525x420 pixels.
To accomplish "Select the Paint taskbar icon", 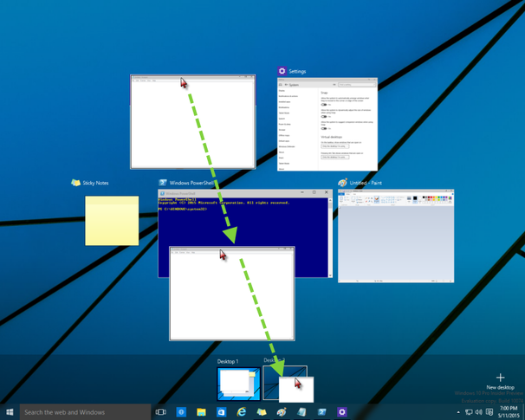I will click(x=282, y=412).
